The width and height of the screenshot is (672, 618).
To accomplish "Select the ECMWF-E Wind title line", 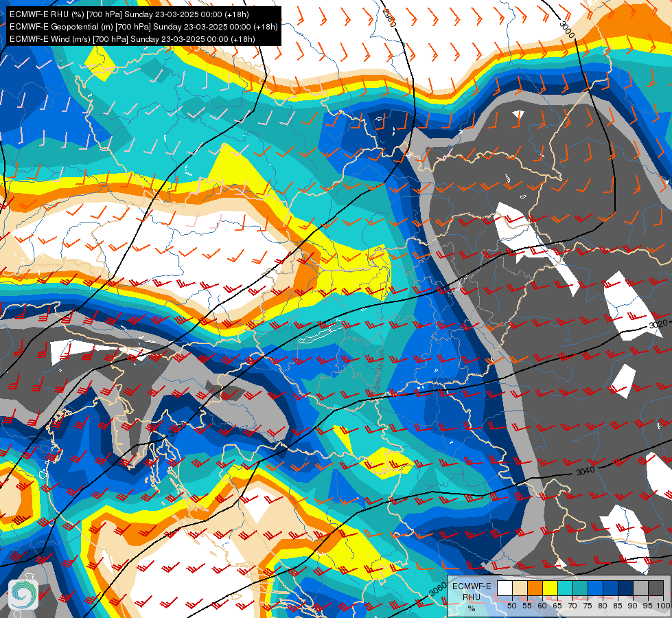I will pos(132,39).
